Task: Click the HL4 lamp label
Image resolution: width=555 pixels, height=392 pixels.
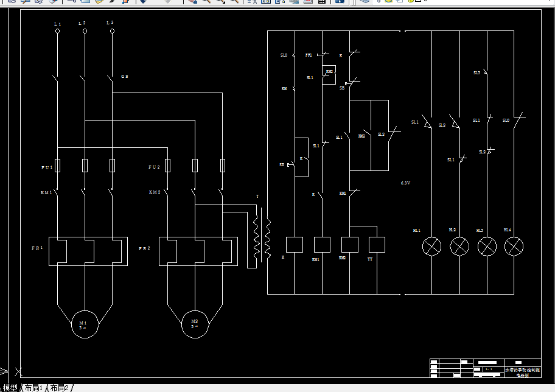Action: [x=507, y=230]
